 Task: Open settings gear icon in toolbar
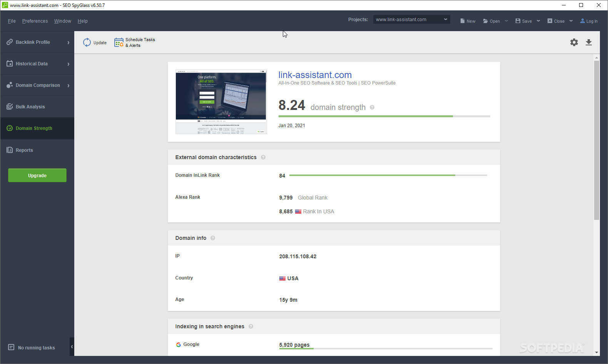[574, 42]
